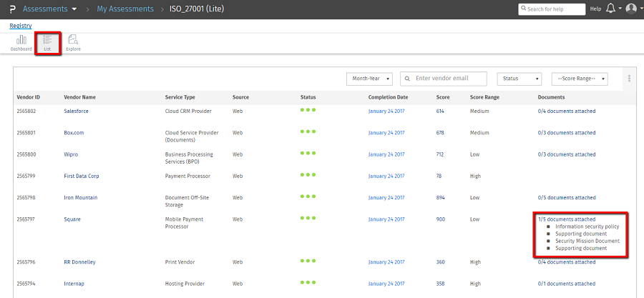Open the Explore view icon
Image resolution: width=644 pixels, height=298 pixels.
(73, 43)
